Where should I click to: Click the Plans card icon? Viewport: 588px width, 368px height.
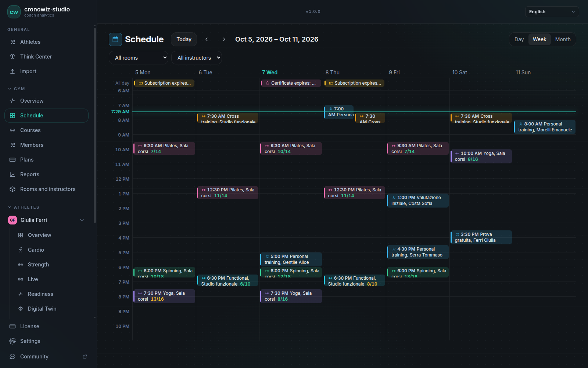click(12, 160)
